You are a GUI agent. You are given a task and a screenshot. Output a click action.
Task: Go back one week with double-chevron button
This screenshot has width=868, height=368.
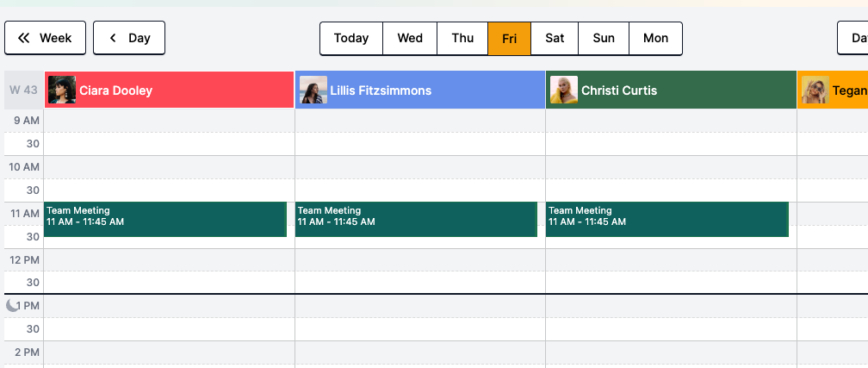45,38
